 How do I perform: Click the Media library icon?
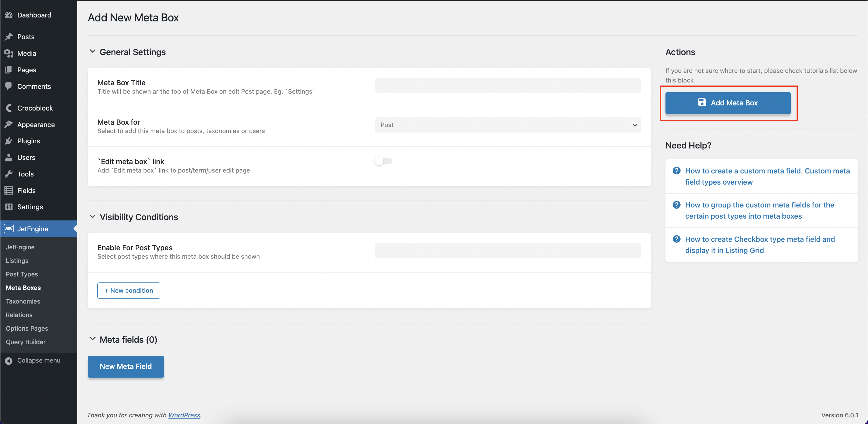click(x=9, y=53)
